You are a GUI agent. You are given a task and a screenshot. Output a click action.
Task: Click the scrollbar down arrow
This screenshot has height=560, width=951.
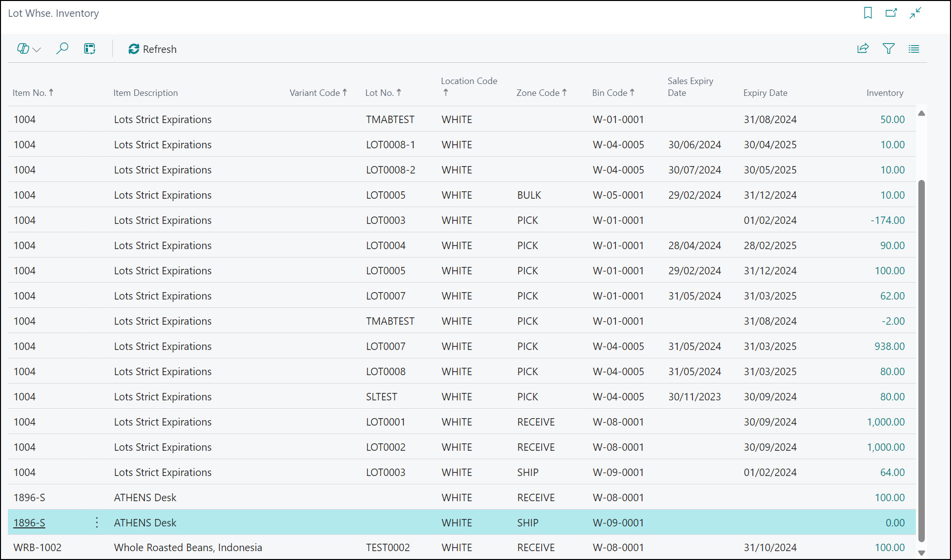tap(921, 553)
